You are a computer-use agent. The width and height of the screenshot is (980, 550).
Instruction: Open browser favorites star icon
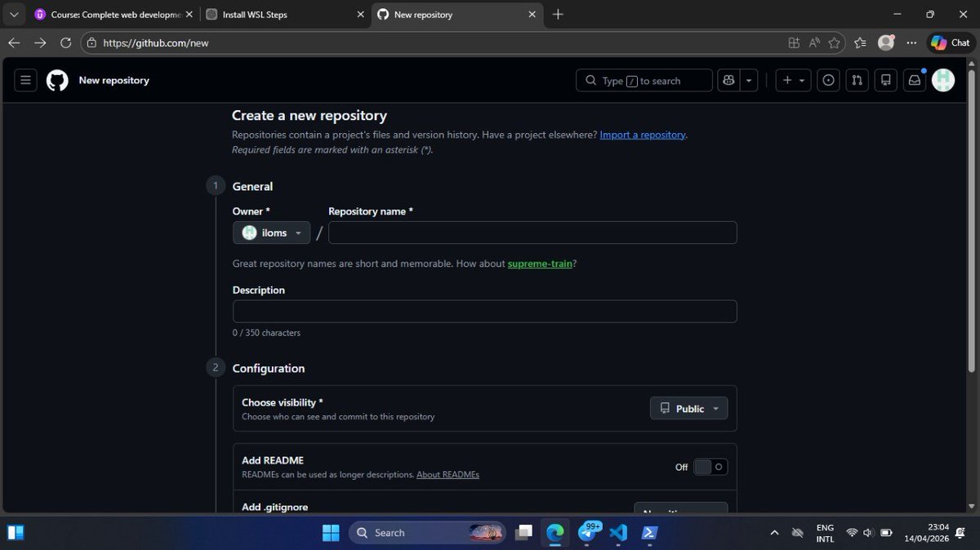point(834,43)
